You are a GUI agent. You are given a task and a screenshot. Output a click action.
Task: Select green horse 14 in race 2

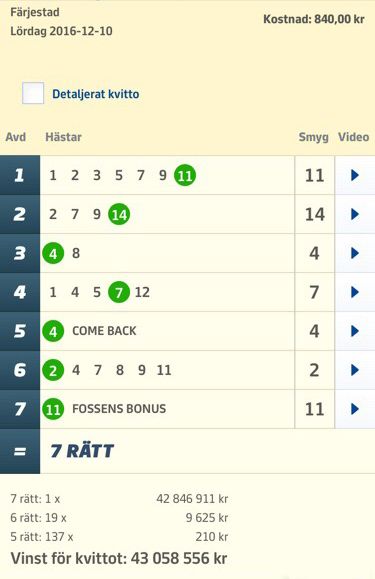119,214
